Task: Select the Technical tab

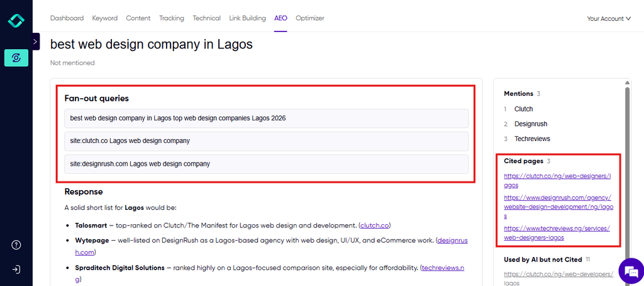Action: pyautogui.click(x=206, y=18)
